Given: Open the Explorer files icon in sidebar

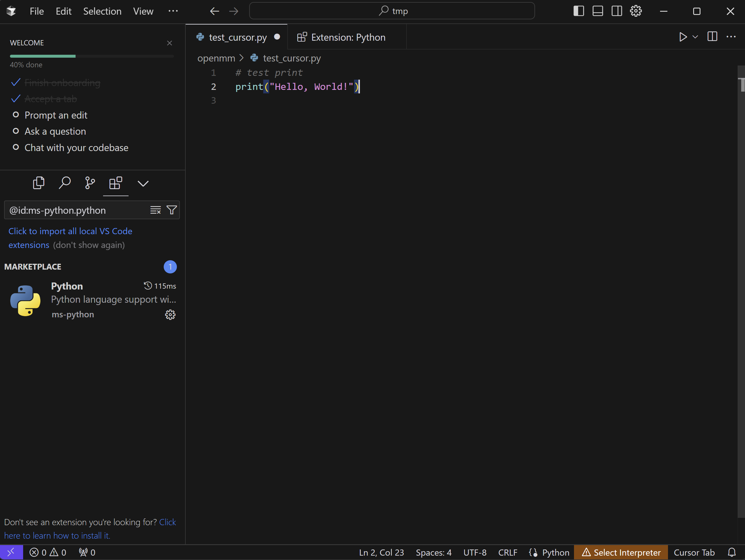Looking at the screenshot, I should coord(39,183).
